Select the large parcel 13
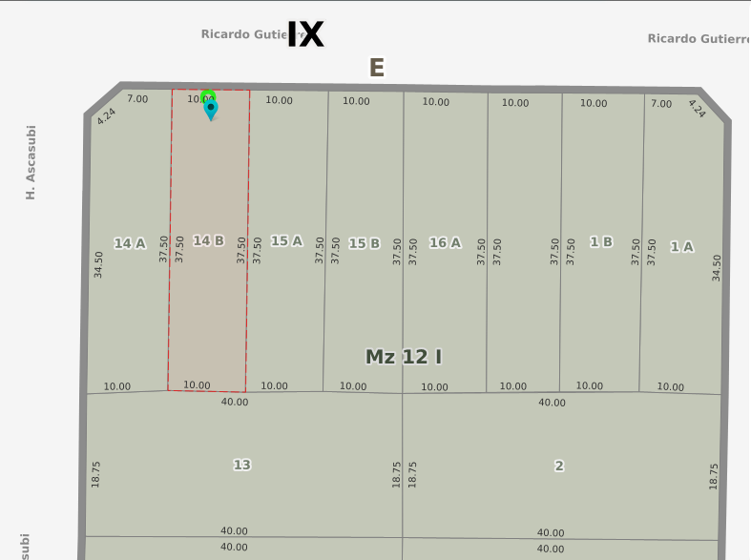Viewport: 751px width, 560px height. tap(241, 465)
